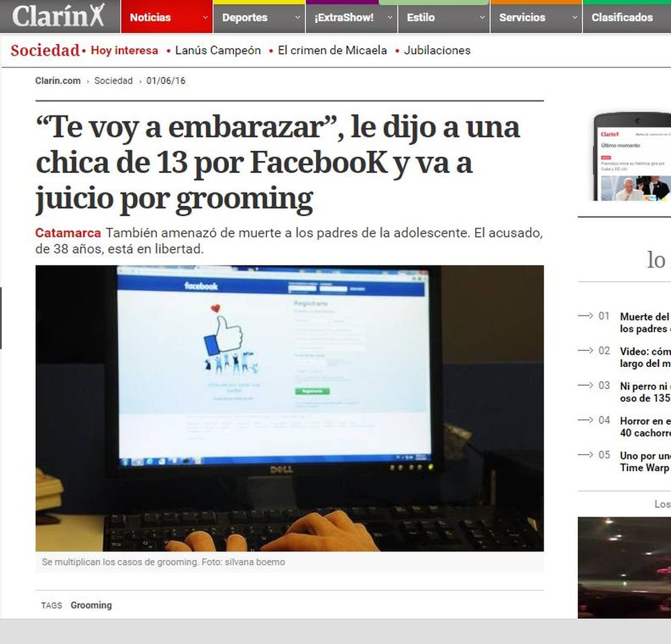Open the Servicios menu

[536, 17]
